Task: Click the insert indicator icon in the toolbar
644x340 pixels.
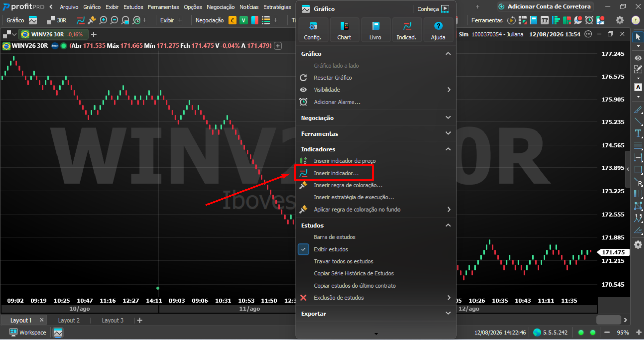Action: 81,20
